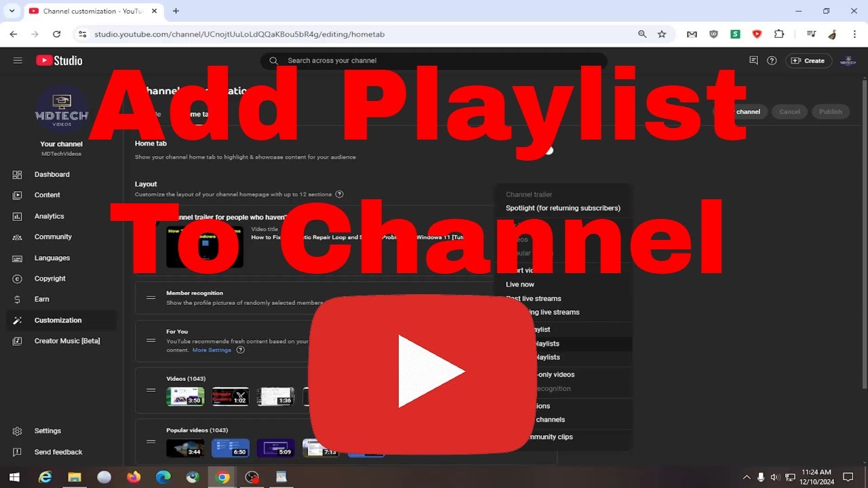Open the 1:02 video thumbnail
The image size is (868, 488).
[230, 396]
